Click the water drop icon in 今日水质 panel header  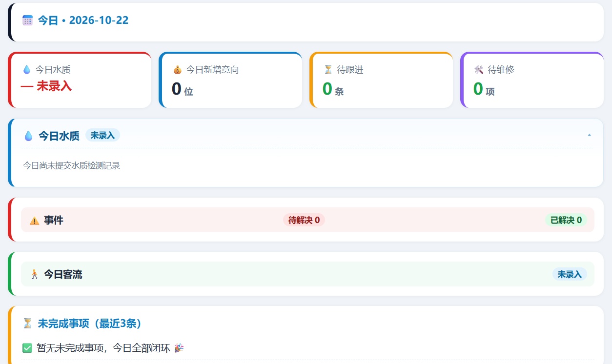pos(29,136)
